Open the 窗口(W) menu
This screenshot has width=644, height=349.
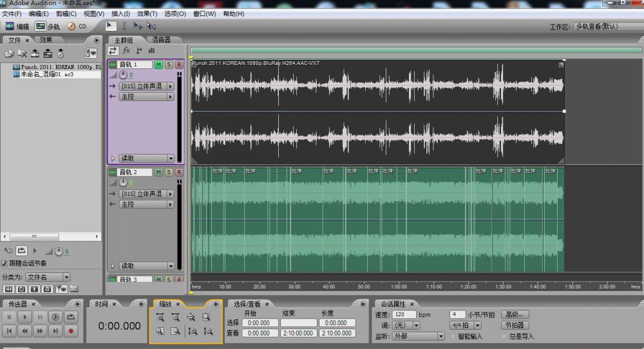pos(205,14)
